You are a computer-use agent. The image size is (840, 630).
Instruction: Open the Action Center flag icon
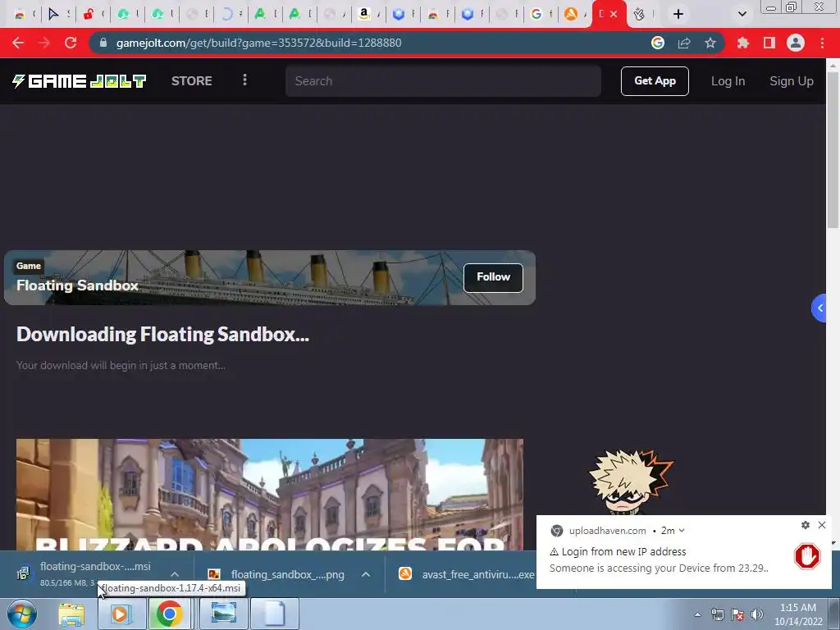click(x=737, y=614)
